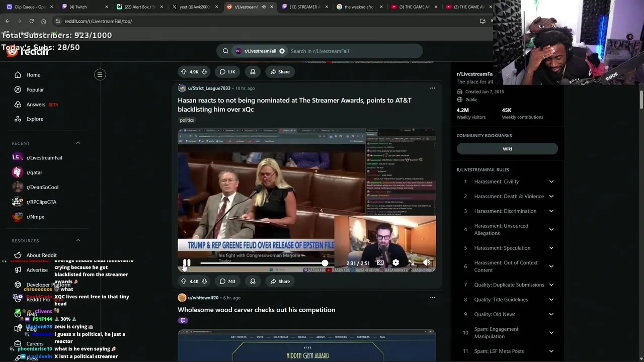Switch to Clip Queue browser tab
644x362 pixels.
(x=29, y=7)
